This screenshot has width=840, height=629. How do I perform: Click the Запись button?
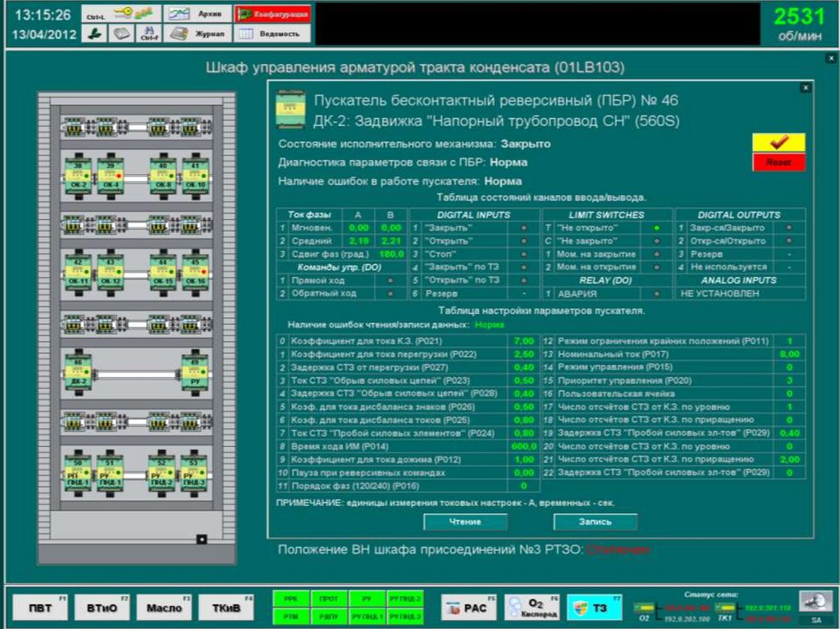click(x=595, y=522)
